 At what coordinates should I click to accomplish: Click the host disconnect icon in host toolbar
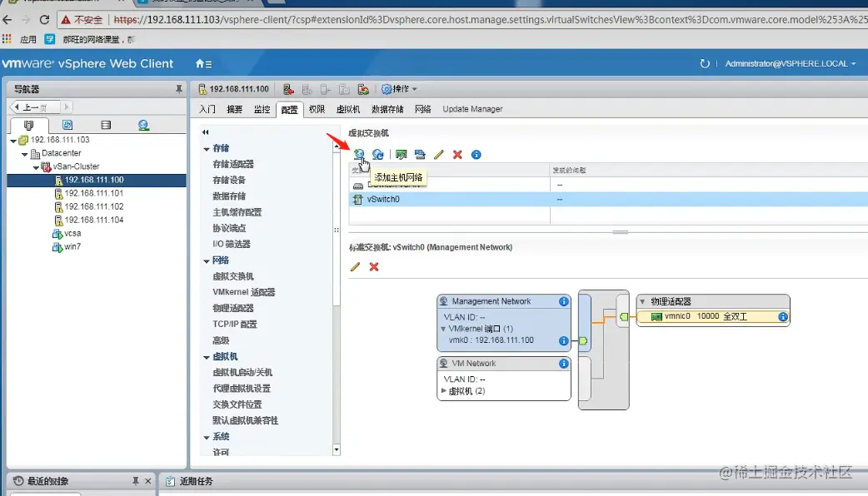pyautogui.click(x=288, y=89)
